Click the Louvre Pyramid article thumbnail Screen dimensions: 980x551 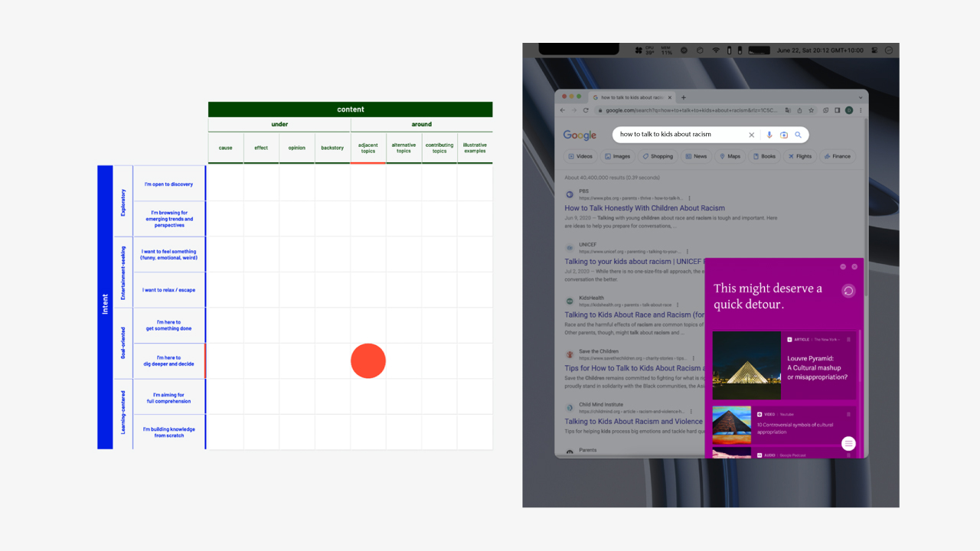pos(746,366)
